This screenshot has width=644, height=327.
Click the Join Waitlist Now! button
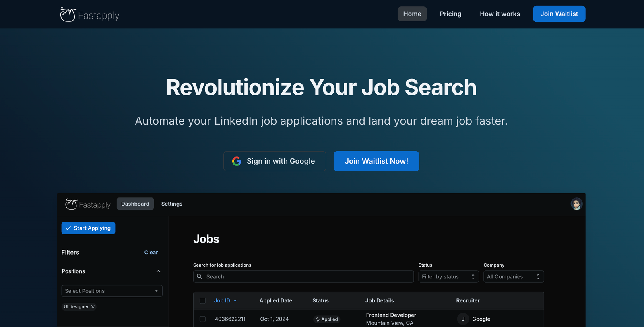[x=376, y=161]
